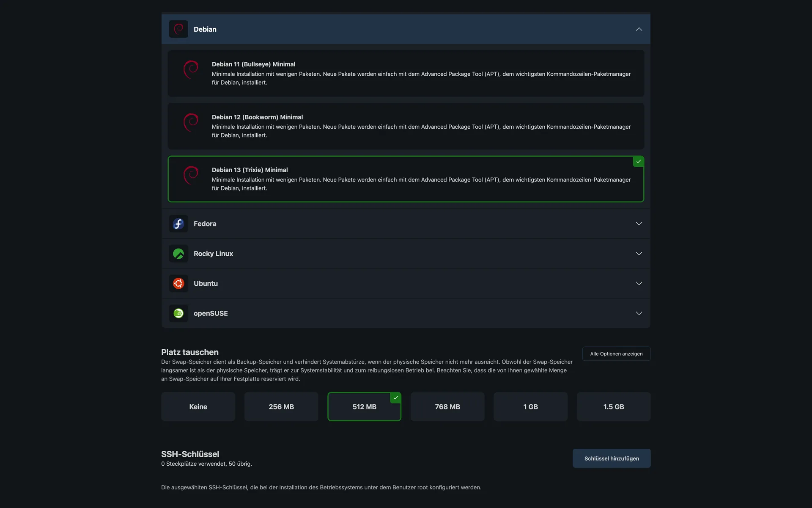The image size is (812, 508).
Task: Collapse the Debian section chevron
Action: pos(639,29)
